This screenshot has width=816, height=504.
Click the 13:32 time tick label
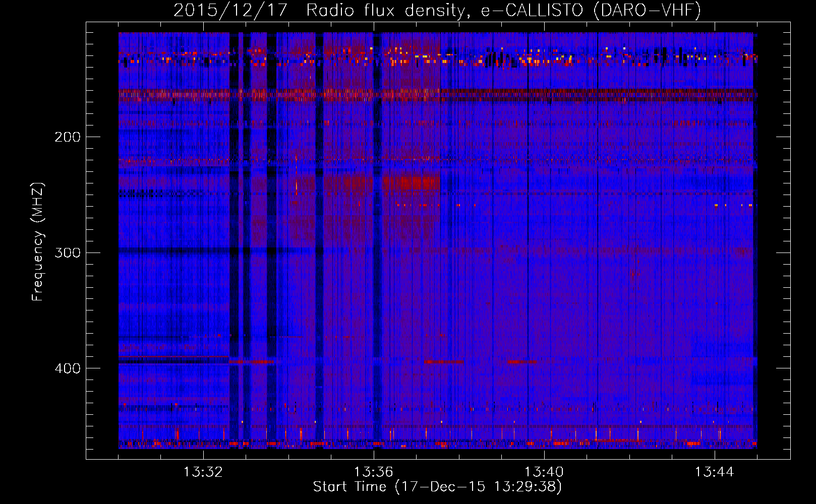pyautogui.click(x=203, y=472)
